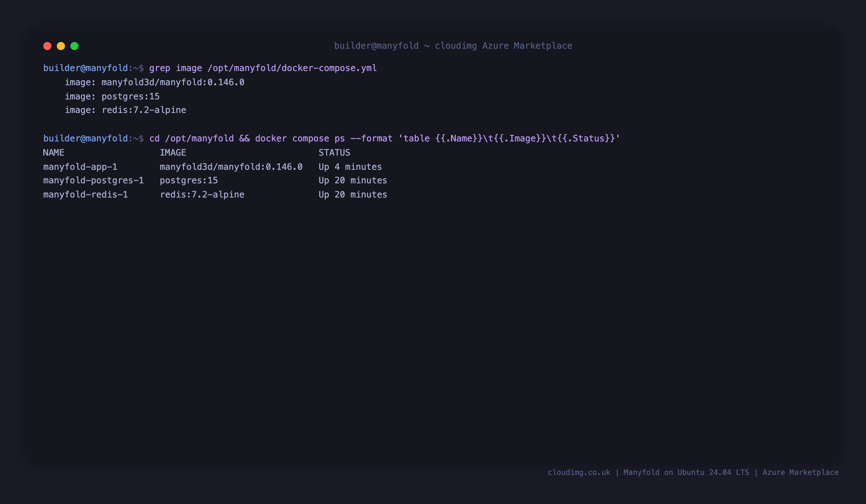The height and width of the screenshot is (504, 866).
Task: Click the 'grep image /opt/manyfold/docker-compose.yml' command
Action: point(263,68)
